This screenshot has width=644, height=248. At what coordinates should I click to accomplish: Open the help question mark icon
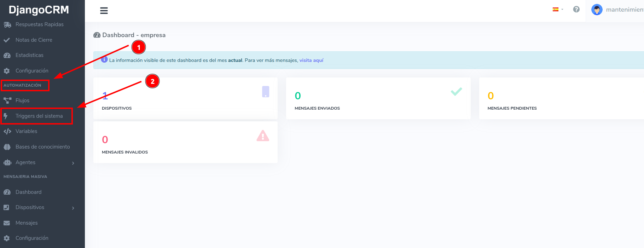576,10
